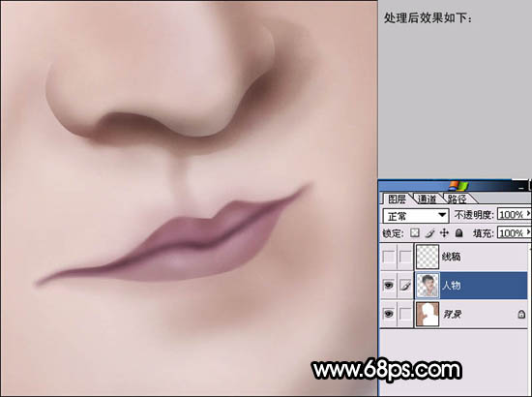The image size is (532, 397).
Task: Open the 正常 blend mode dropdown
Action: [416, 215]
